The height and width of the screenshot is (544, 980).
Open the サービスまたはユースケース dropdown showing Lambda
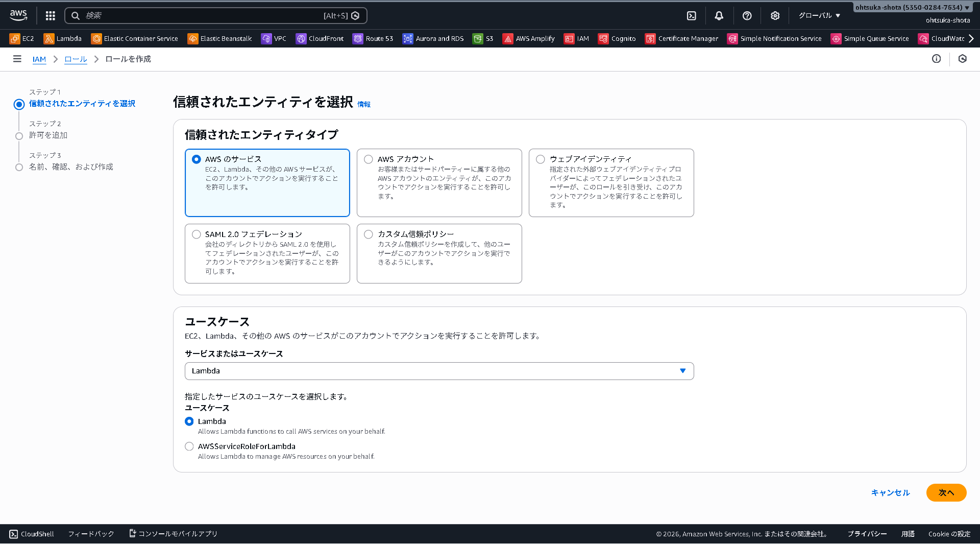(439, 371)
